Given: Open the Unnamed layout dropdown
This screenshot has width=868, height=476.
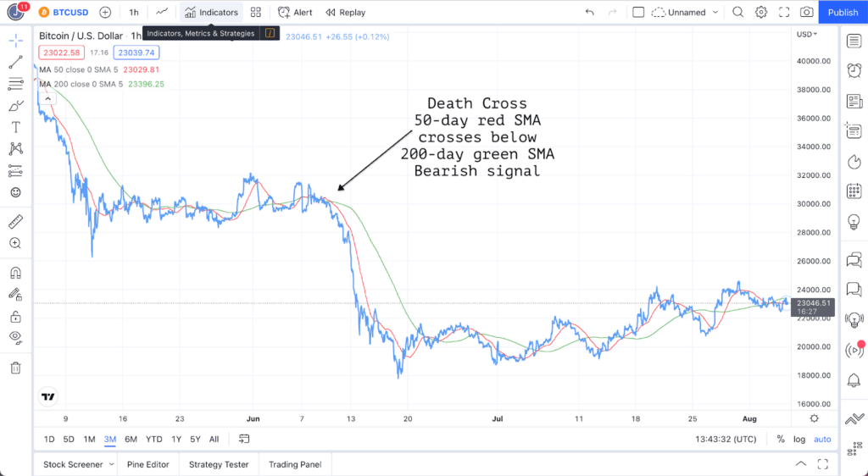Looking at the screenshot, I should [685, 12].
